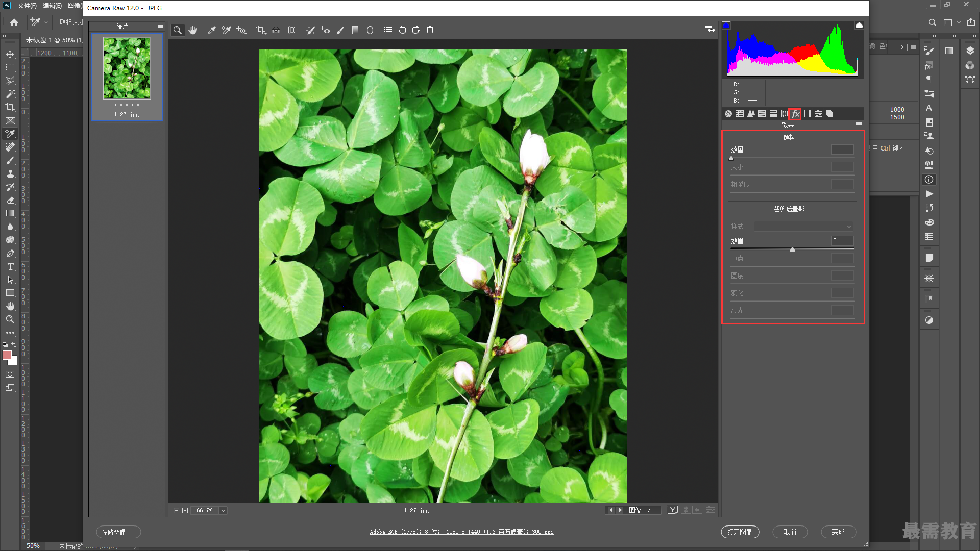Click the Photoshop Home button
The image size is (980, 551).
click(14, 22)
